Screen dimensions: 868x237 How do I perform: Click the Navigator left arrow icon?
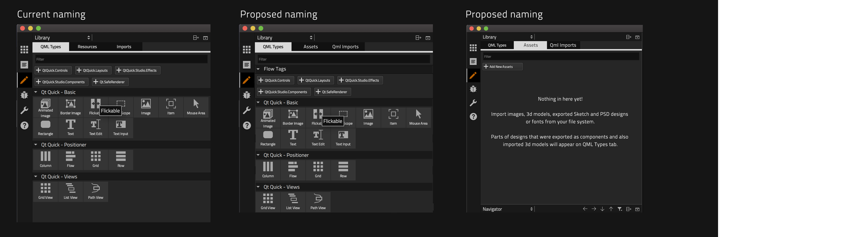click(x=585, y=209)
